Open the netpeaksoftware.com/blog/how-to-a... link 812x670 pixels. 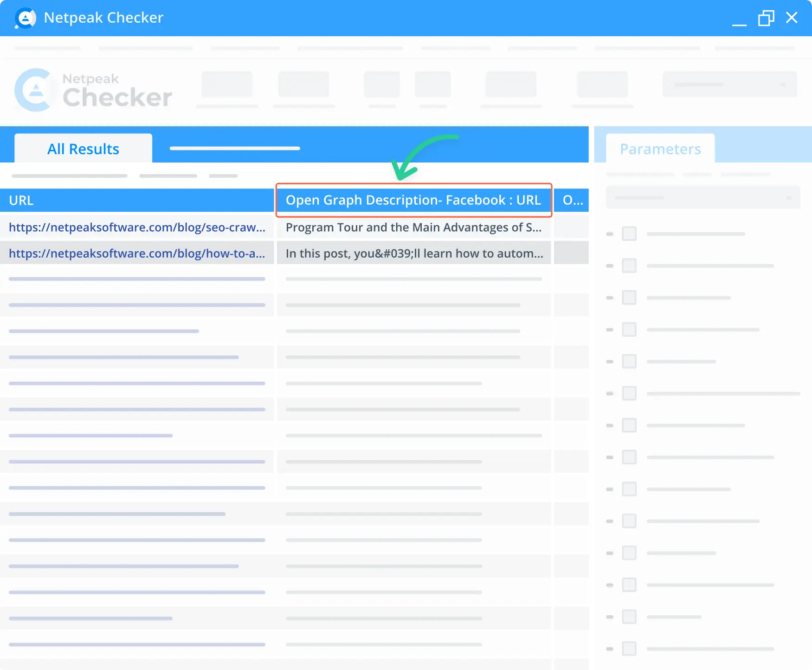[x=137, y=253]
